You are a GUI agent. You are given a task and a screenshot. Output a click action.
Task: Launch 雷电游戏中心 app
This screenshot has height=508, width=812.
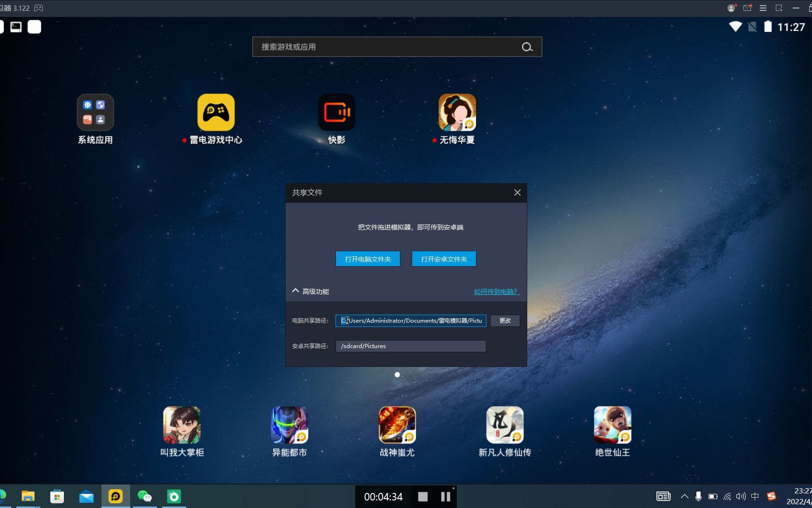pos(216,112)
